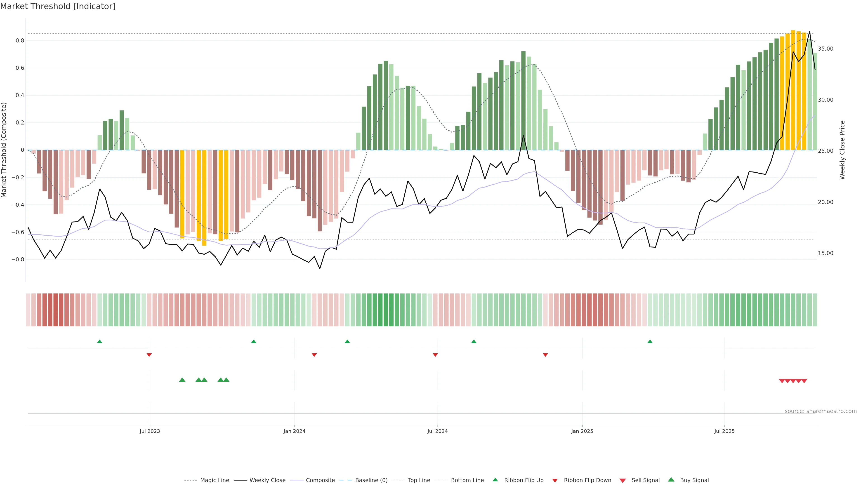Click ribbon flip up marker before Jul 2023
This screenshot has width=868, height=488.
[99, 342]
